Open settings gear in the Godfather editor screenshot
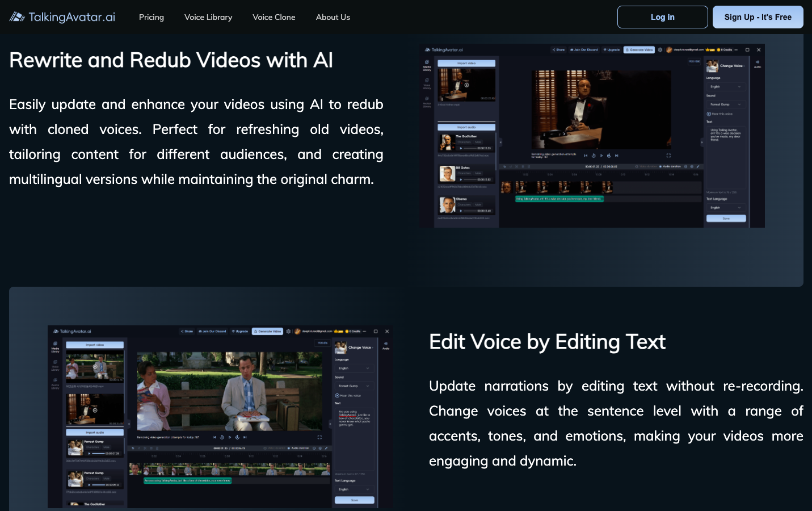This screenshot has height=511, width=812. pyautogui.click(x=660, y=50)
